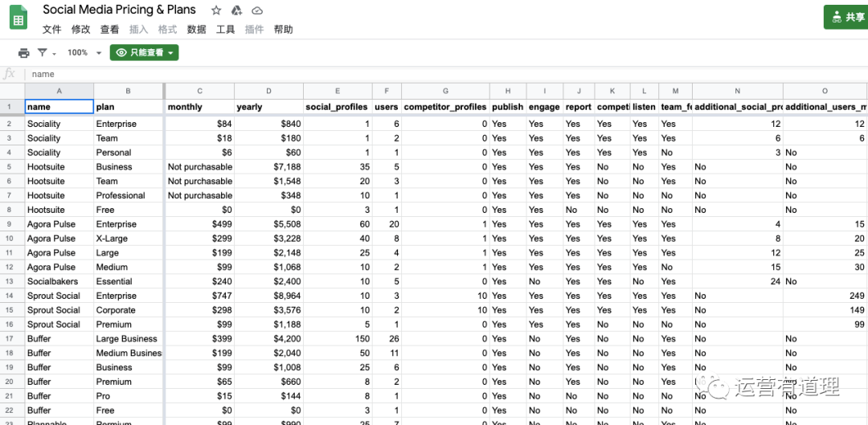Image resolution: width=868 pixels, height=425 pixels.
Task: Select row 9 header
Action: point(12,224)
